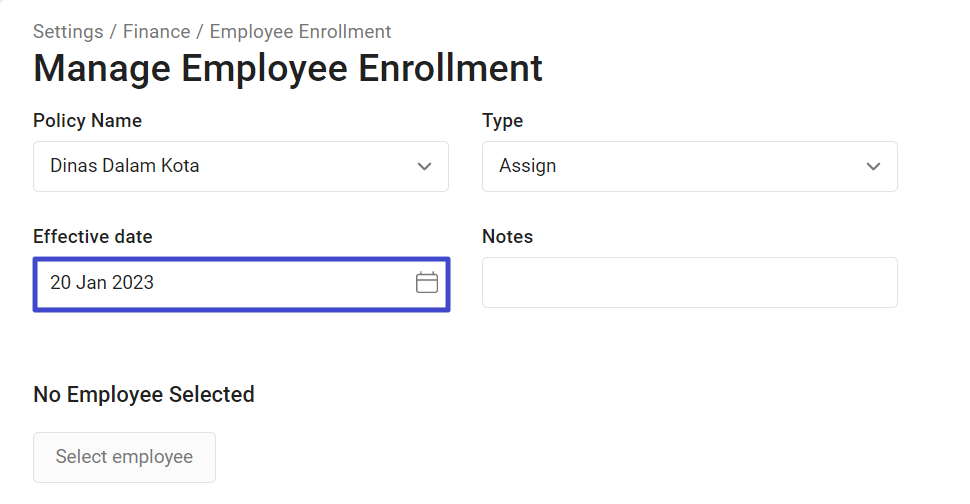
Task: Click the chevron arrow in Type field
Action: (874, 166)
